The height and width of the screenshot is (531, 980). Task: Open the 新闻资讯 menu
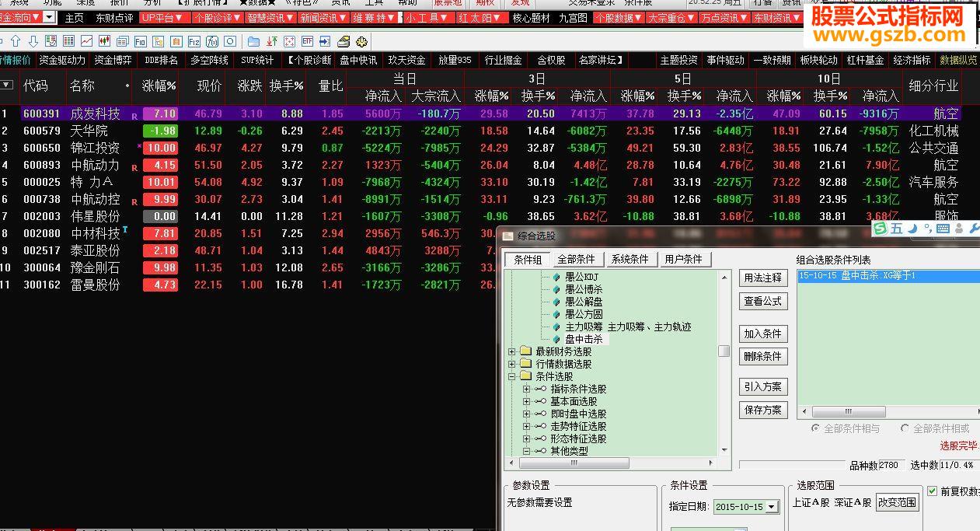[323, 17]
